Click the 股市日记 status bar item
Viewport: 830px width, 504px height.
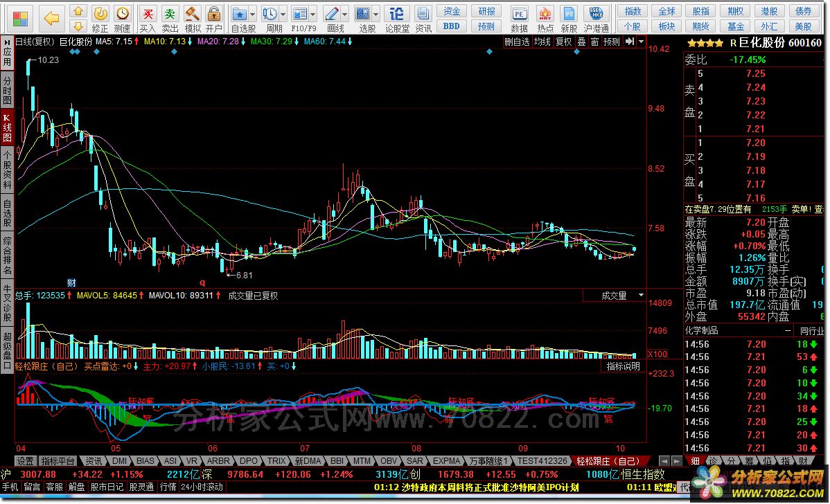click(x=107, y=487)
